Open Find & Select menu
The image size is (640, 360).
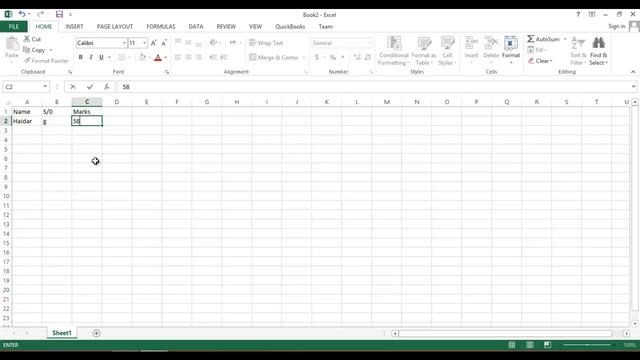(598, 51)
